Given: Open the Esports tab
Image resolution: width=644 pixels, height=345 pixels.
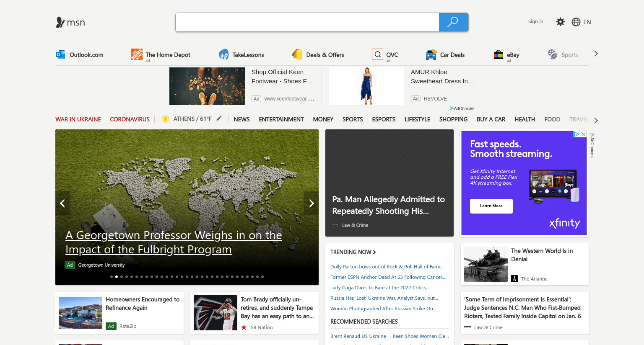Looking at the screenshot, I should point(384,119).
